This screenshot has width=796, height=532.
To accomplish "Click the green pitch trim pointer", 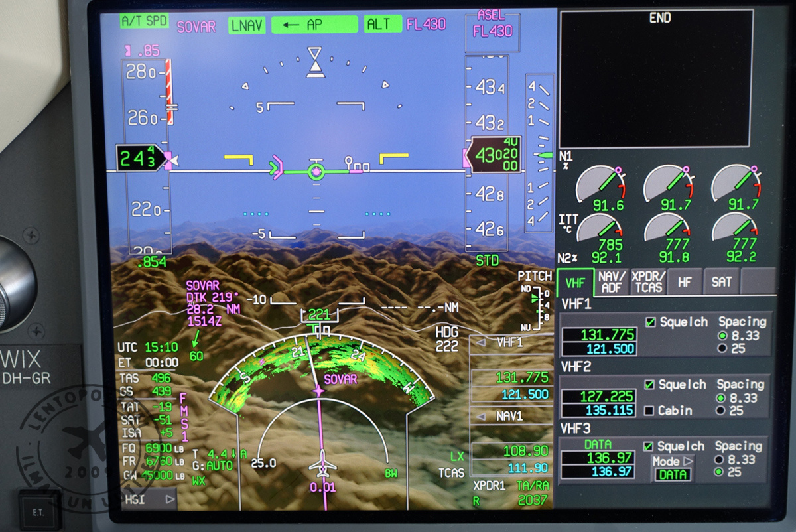I will click(535, 299).
